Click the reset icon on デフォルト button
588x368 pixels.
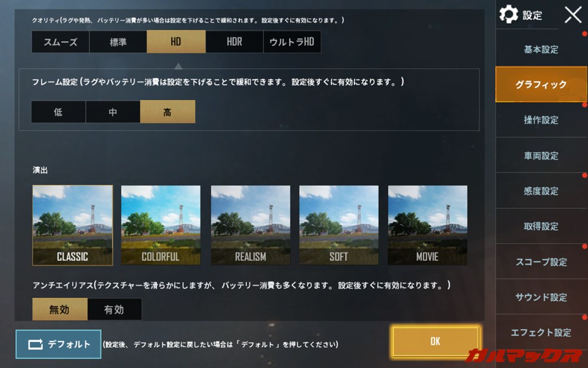(36, 344)
